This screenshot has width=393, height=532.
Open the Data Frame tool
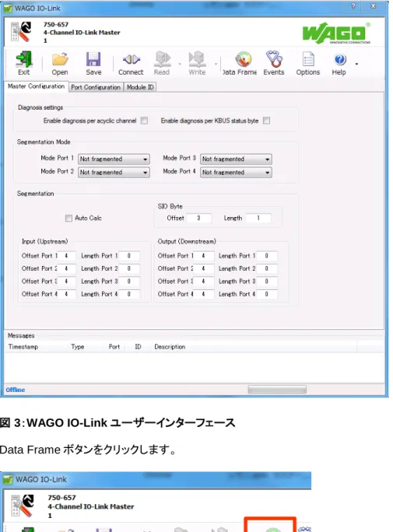(240, 63)
